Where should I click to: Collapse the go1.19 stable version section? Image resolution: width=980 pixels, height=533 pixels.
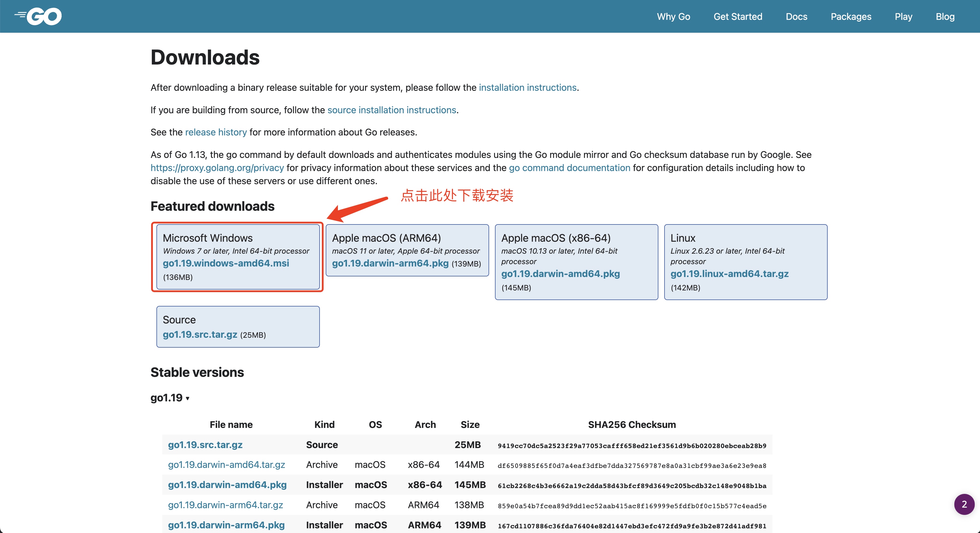170,398
